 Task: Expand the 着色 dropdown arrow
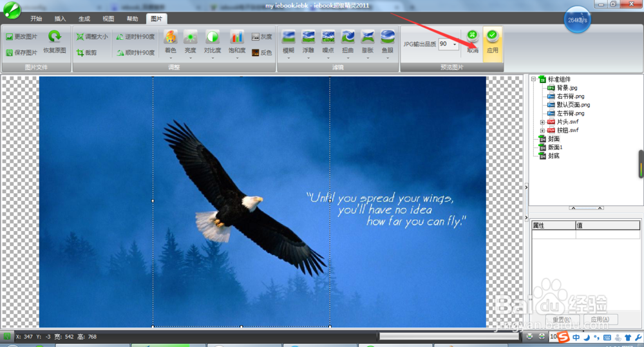click(x=171, y=58)
